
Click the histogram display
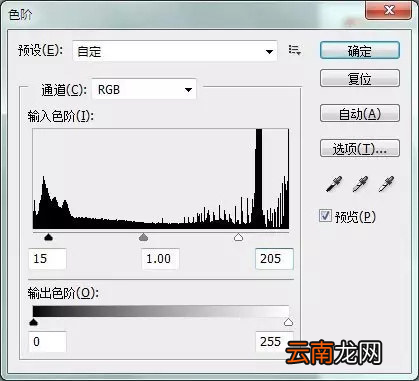tap(161, 179)
